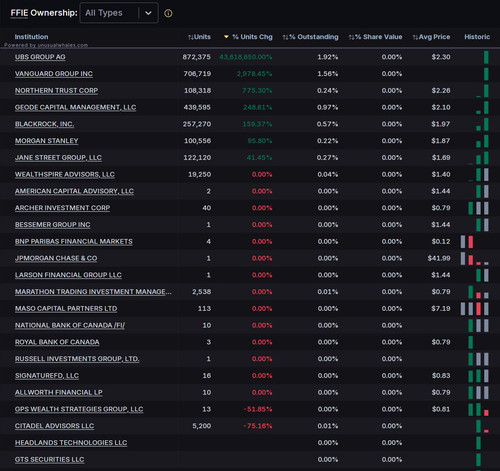Open JANE STREET GROUP, LLC link
500x471 pixels.
point(58,158)
